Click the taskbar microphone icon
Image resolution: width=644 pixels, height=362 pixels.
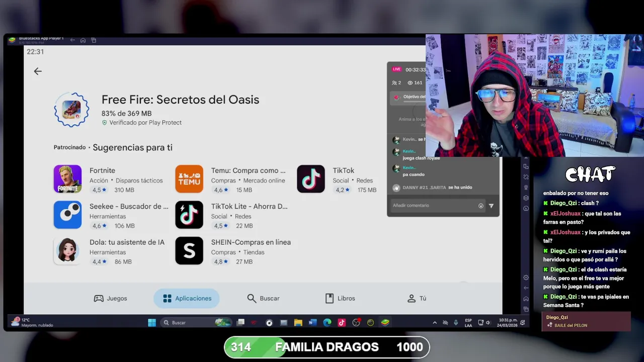click(456, 323)
